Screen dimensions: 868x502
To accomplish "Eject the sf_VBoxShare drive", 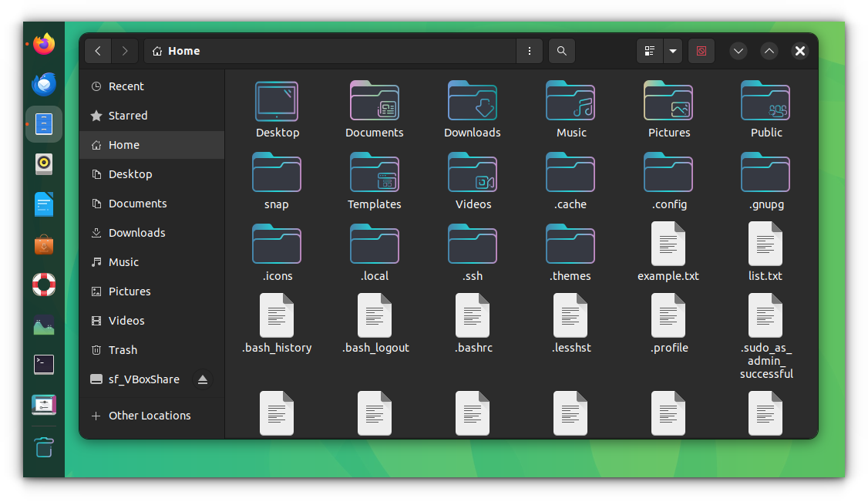I will tap(202, 379).
